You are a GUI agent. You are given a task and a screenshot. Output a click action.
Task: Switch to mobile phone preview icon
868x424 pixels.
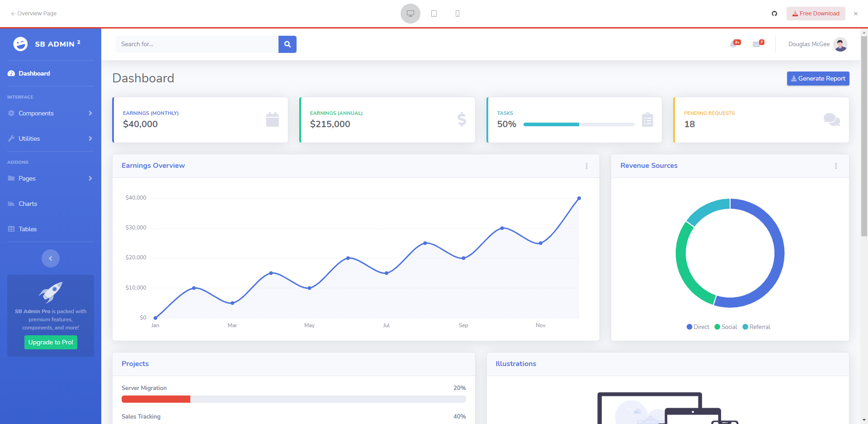(x=458, y=14)
